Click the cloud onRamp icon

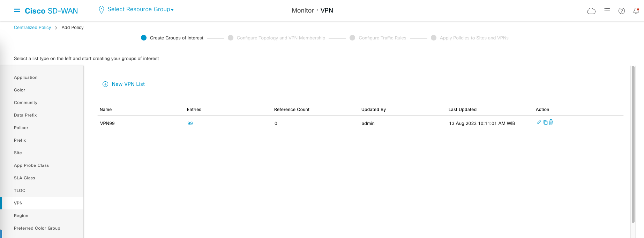(591, 11)
